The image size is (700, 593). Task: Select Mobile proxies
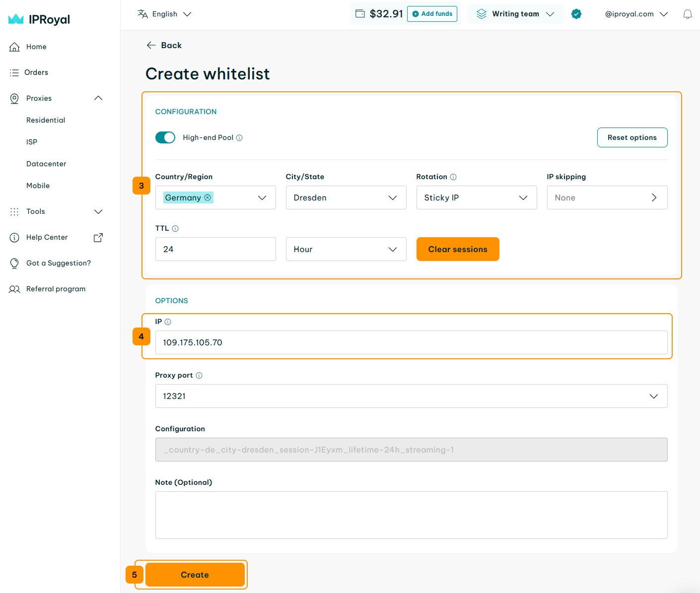(38, 186)
